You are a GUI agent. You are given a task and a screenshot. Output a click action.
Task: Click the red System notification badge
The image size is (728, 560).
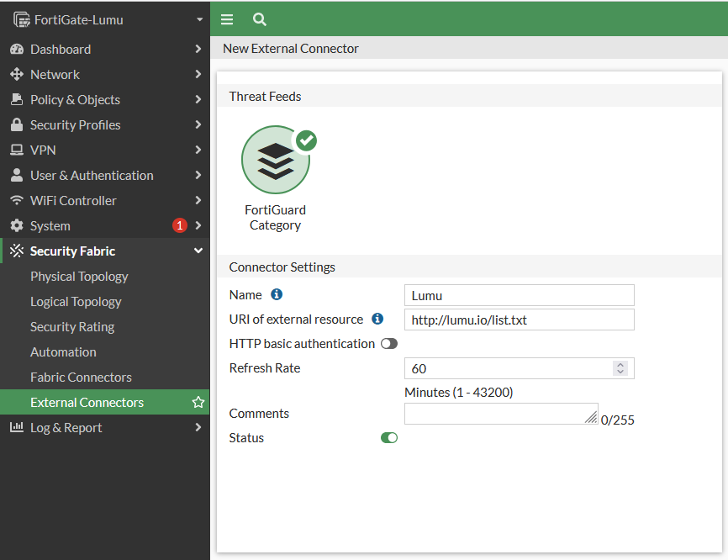point(179,225)
